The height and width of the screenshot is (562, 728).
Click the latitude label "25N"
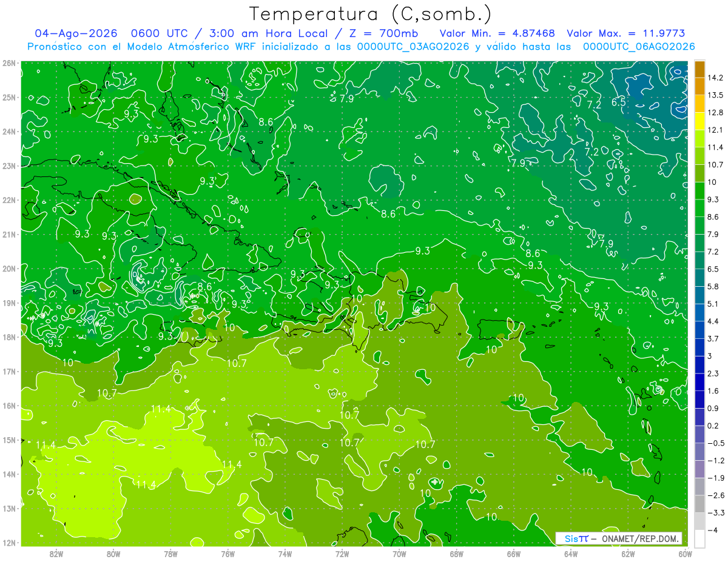[9, 97]
